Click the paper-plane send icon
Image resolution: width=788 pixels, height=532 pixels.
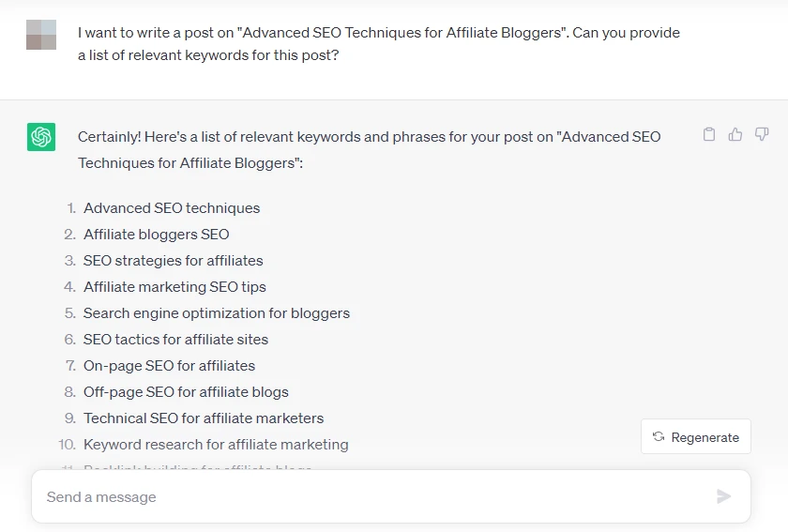click(723, 496)
